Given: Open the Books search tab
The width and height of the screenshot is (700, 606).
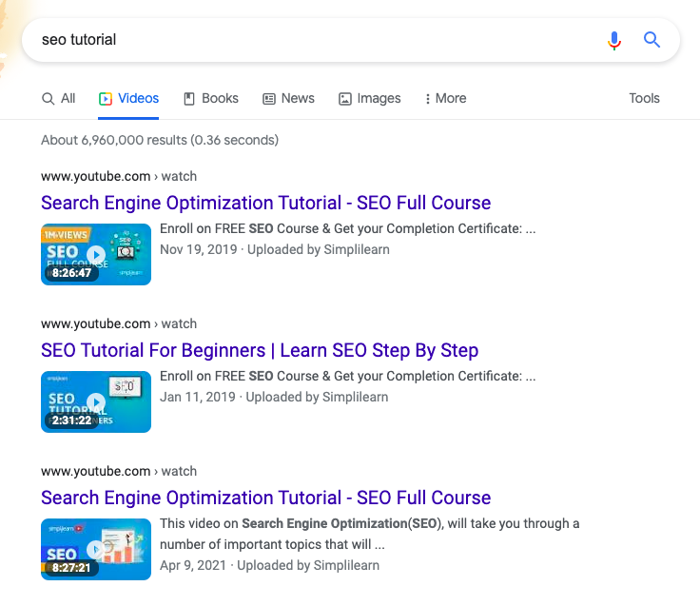Looking at the screenshot, I should tap(210, 98).
